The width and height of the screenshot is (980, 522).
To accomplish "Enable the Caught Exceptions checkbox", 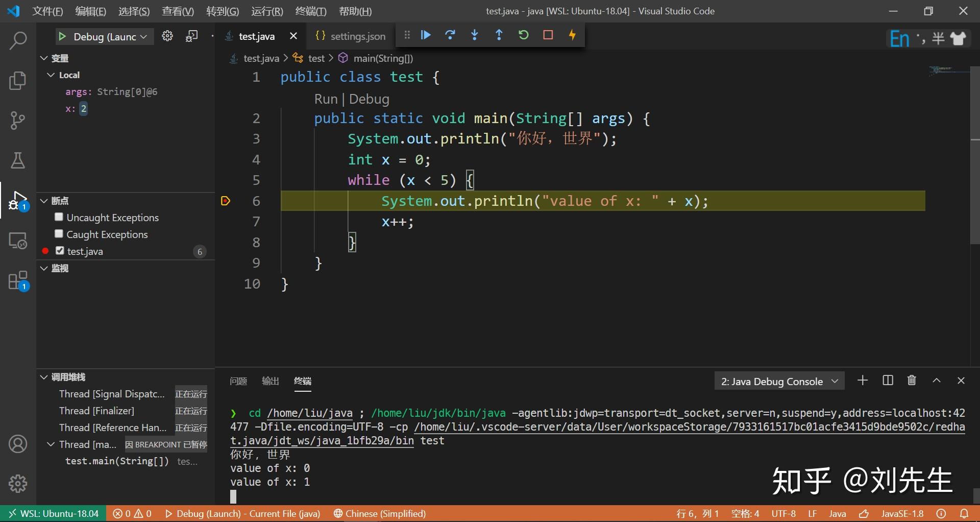I will click(59, 234).
